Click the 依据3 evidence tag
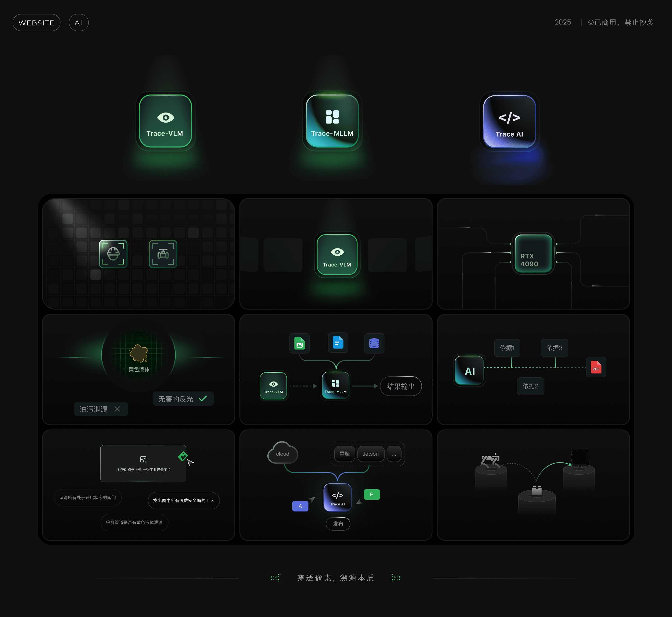Image resolution: width=672 pixels, height=617 pixels. pyautogui.click(x=555, y=348)
